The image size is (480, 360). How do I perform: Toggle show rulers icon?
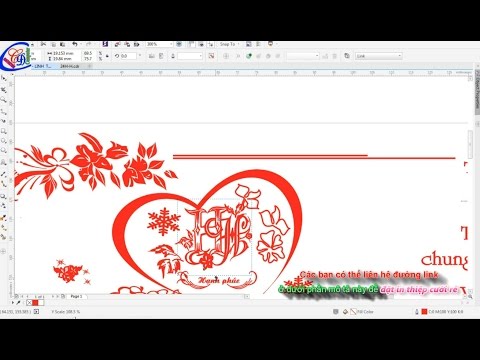191,44
